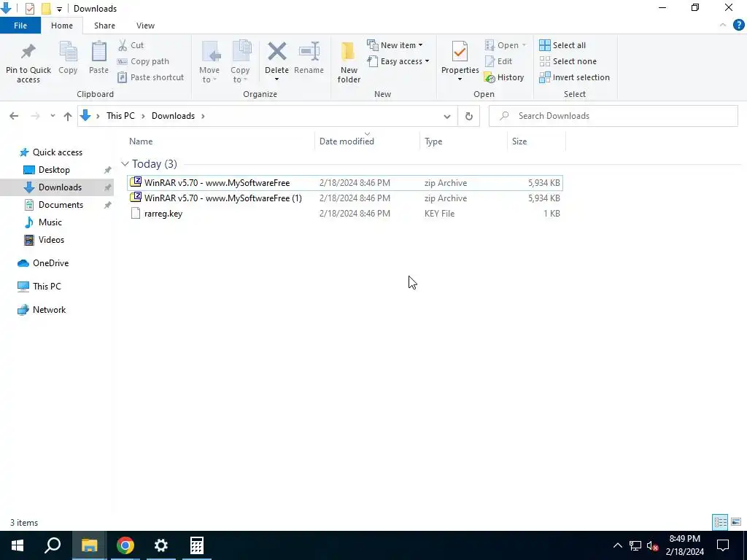Image resolution: width=747 pixels, height=560 pixels.
Task: Click the Cut scissors command
Action: pos(131,45)
